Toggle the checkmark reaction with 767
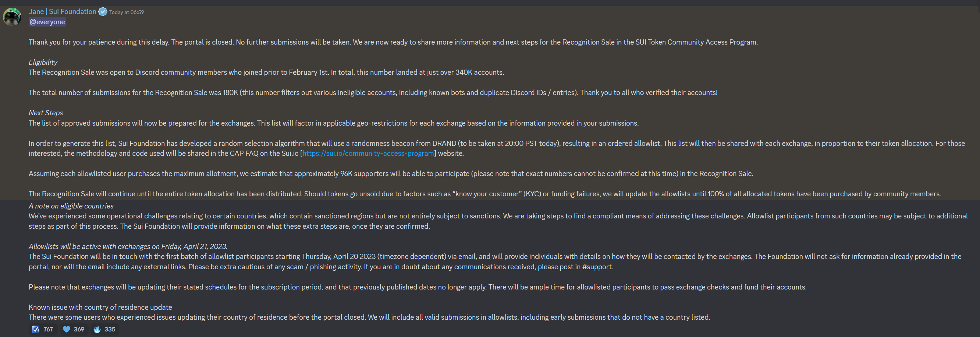Image resolution: width=980 pixels, height=337 pixels. (43, 329)
